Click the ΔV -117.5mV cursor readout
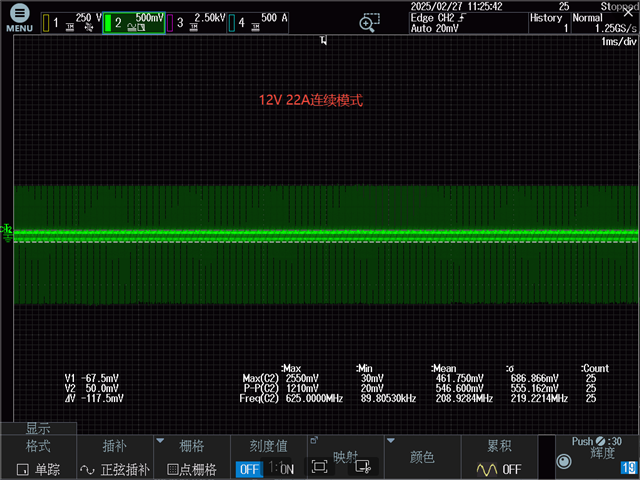This screenshot has width=640, height=480. (94, 398)
